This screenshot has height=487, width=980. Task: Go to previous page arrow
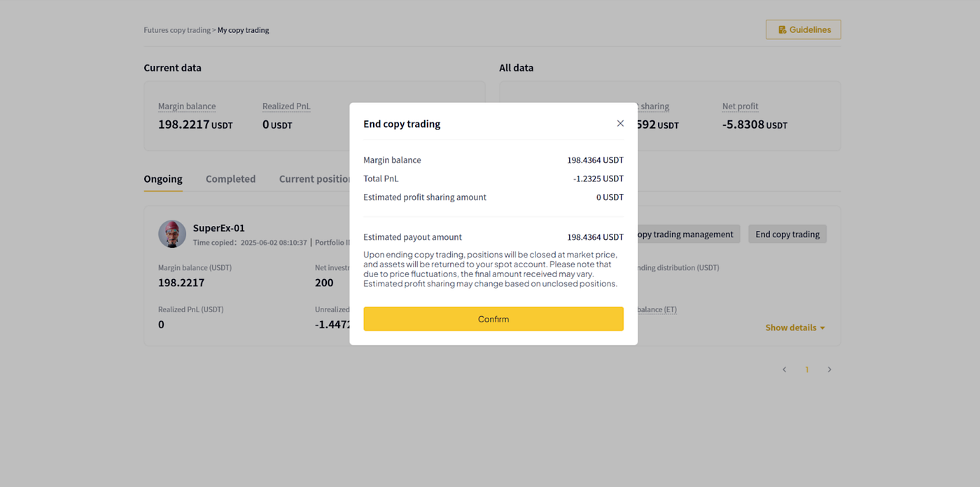(x=785, y=369)
